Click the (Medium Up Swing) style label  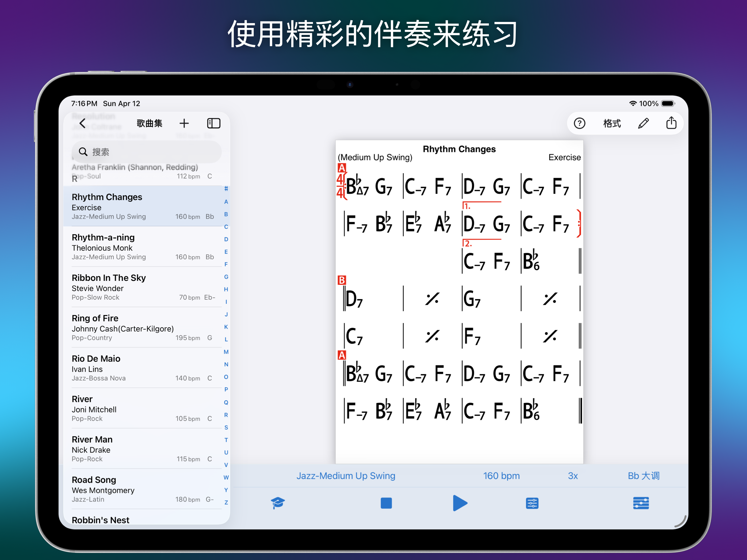pos(375,157)
